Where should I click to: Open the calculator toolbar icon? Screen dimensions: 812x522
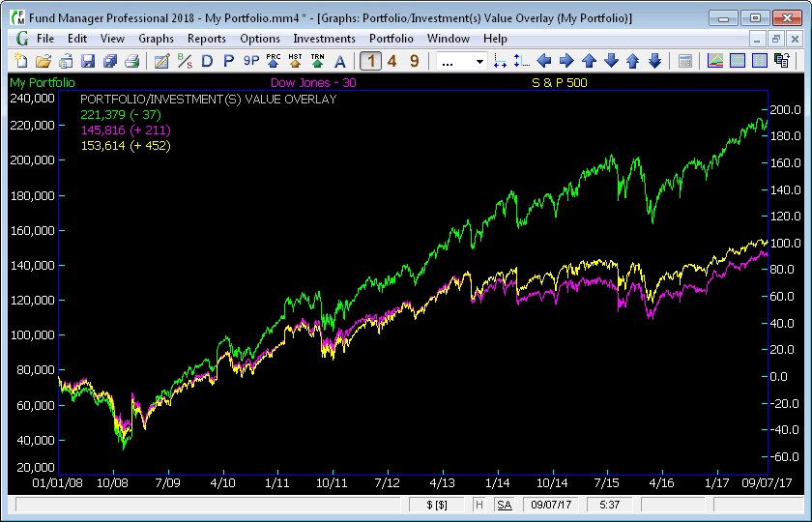(684, 61)
